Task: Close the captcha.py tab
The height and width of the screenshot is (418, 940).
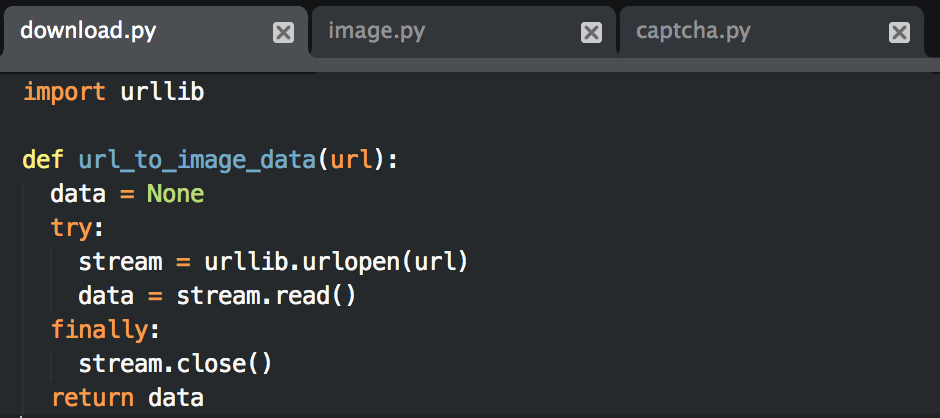Action: (x=900, y=33)
